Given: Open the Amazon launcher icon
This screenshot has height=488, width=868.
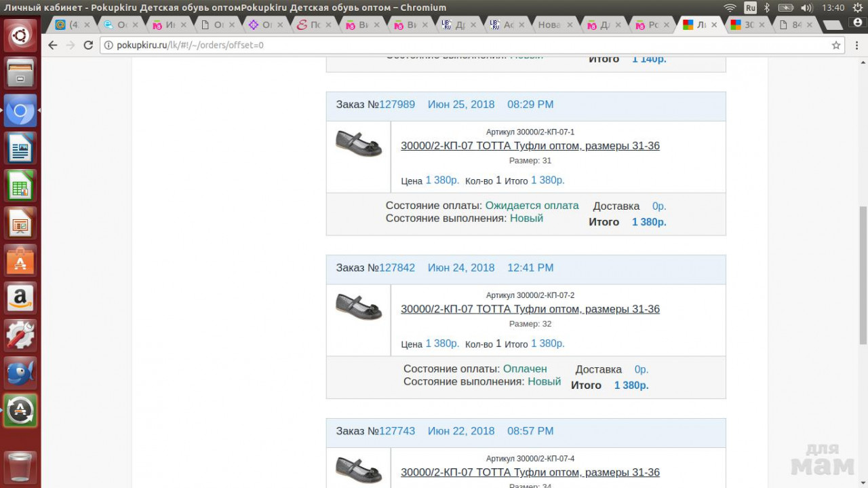Looking at the screenshot, I should coord(20,298).
